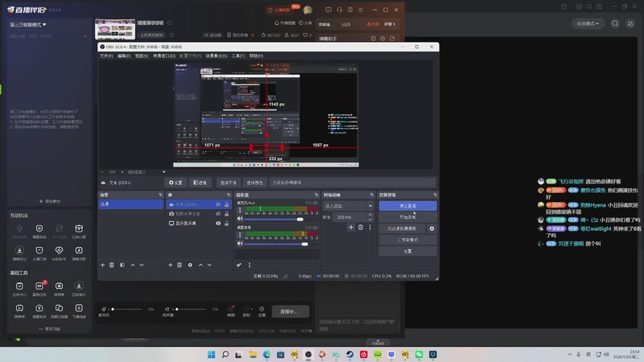Open source properties 设置 button in source toolbar

pos(175,183)
